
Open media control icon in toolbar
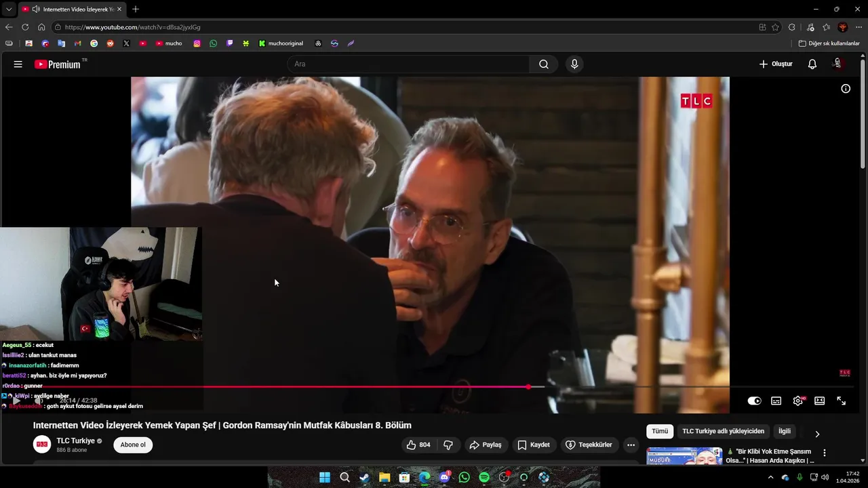click(x=810, y=27)
